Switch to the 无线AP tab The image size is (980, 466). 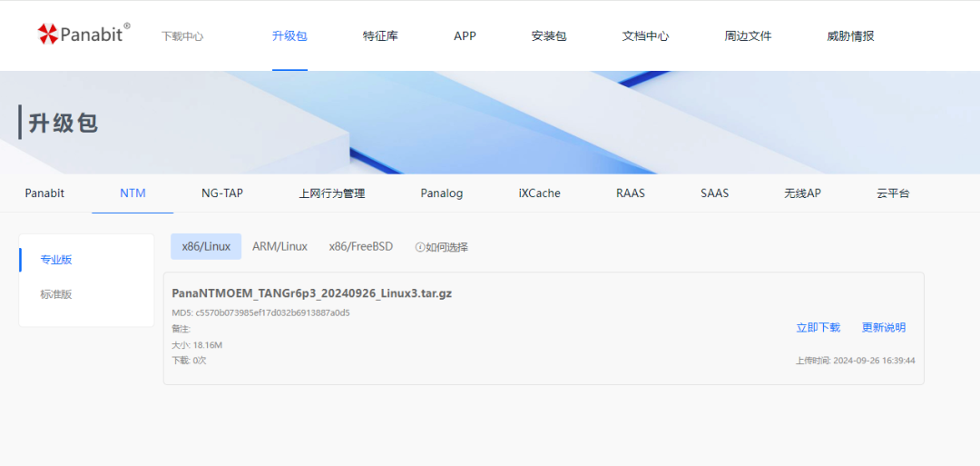coord(802,193)
